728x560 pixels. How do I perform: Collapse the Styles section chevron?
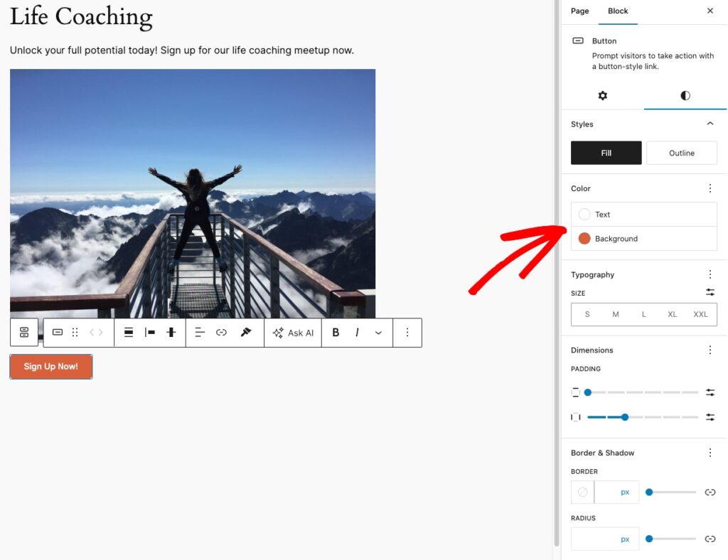click(710, 124)
